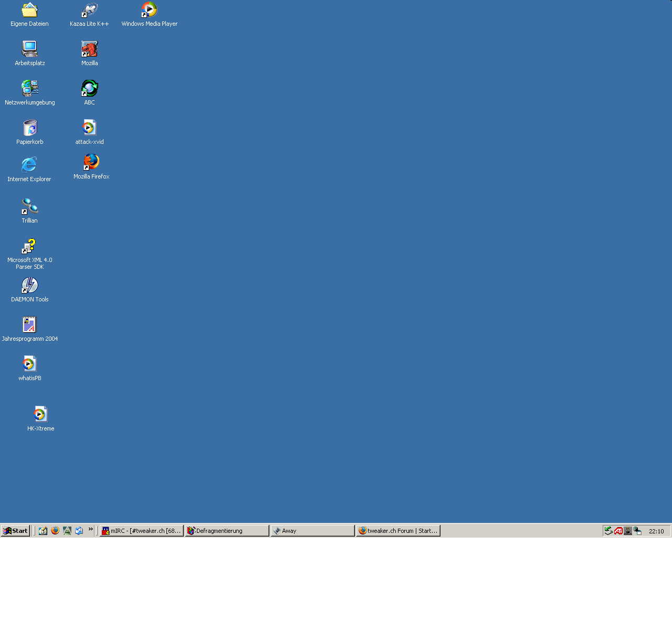This screenshot has width=672, height=630.
Task: Click the Internet Explorer desktop icon
Action: tap(29, 165)
